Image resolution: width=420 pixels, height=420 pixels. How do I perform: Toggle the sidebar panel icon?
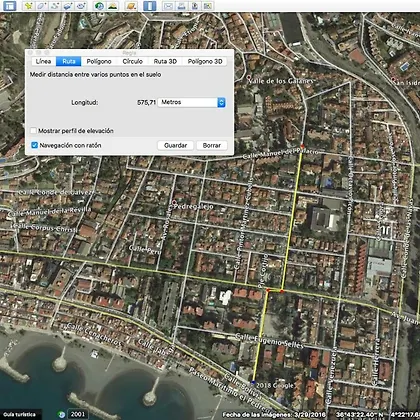point(9,6)
